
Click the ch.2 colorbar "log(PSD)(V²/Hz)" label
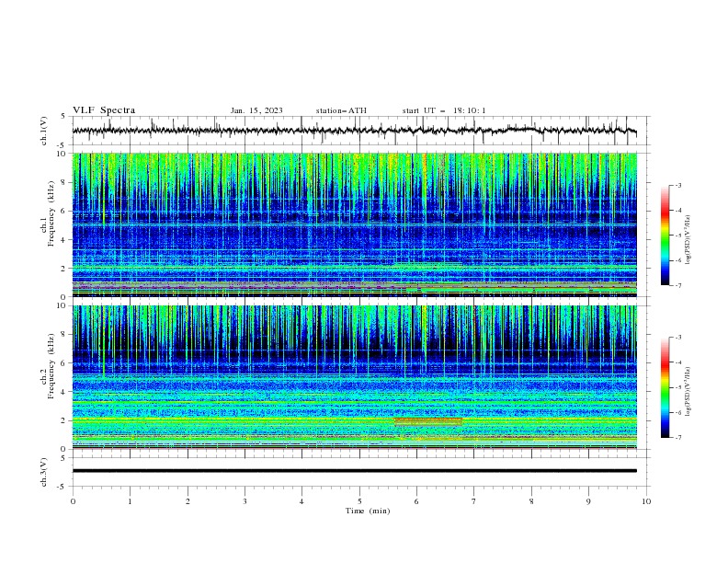(688, 392)
